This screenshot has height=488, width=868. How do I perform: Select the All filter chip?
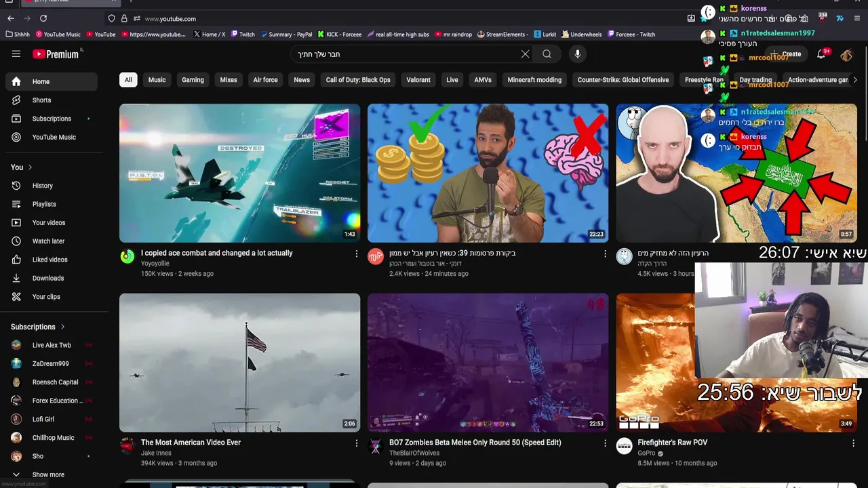128,80
